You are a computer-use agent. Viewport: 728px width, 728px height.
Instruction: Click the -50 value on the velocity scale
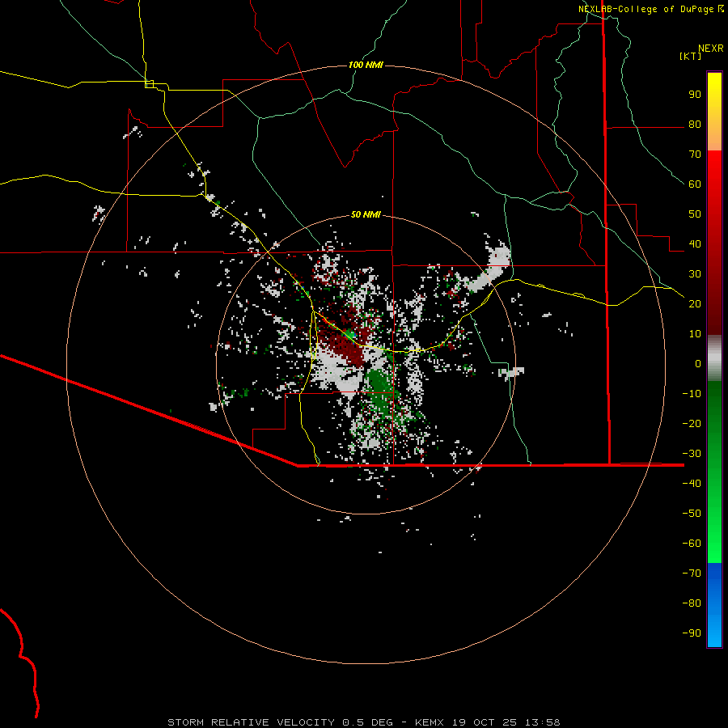[692, 513]
